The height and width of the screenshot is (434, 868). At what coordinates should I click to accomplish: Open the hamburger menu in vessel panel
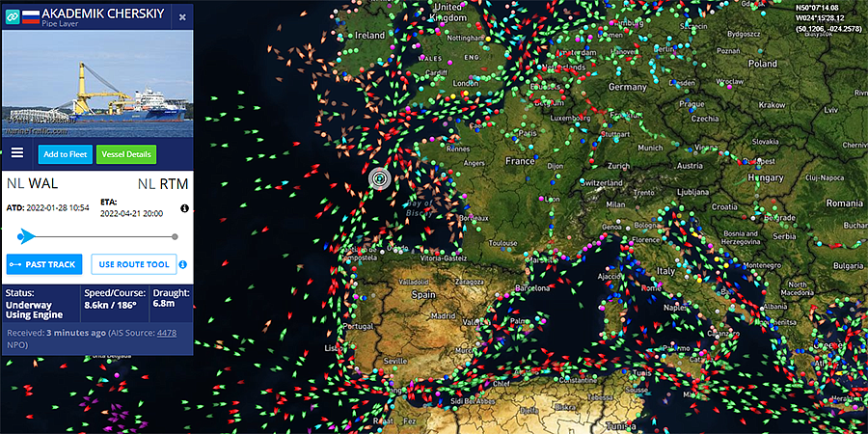[17, 152]
